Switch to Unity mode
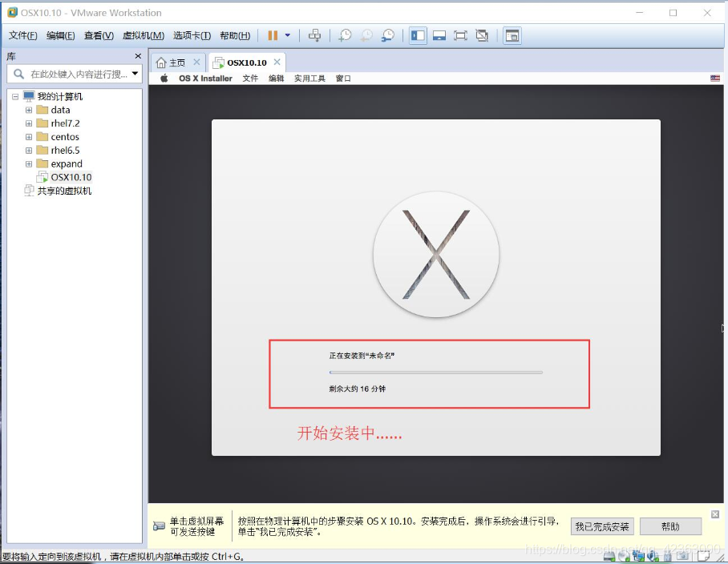The height and width of the screenshot is (564, 728). pyautogui.click(x=482, y=35)
